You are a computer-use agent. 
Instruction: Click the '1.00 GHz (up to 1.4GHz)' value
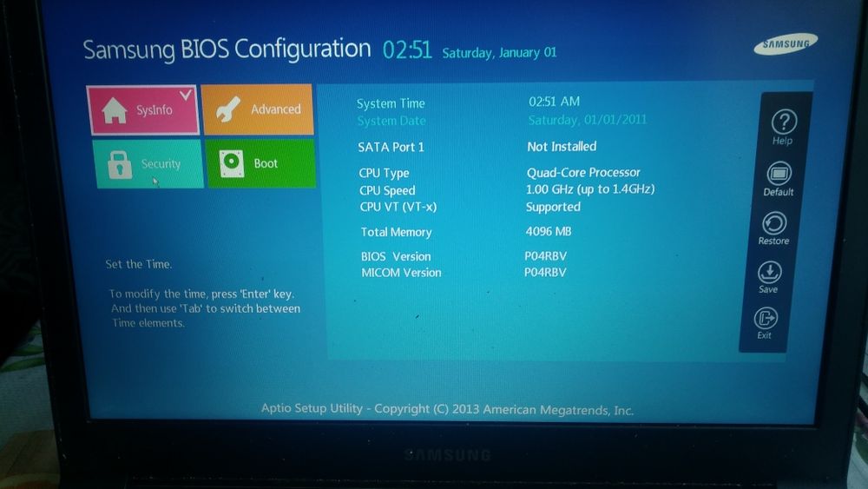pyautogui.click(x=590, y=189)
